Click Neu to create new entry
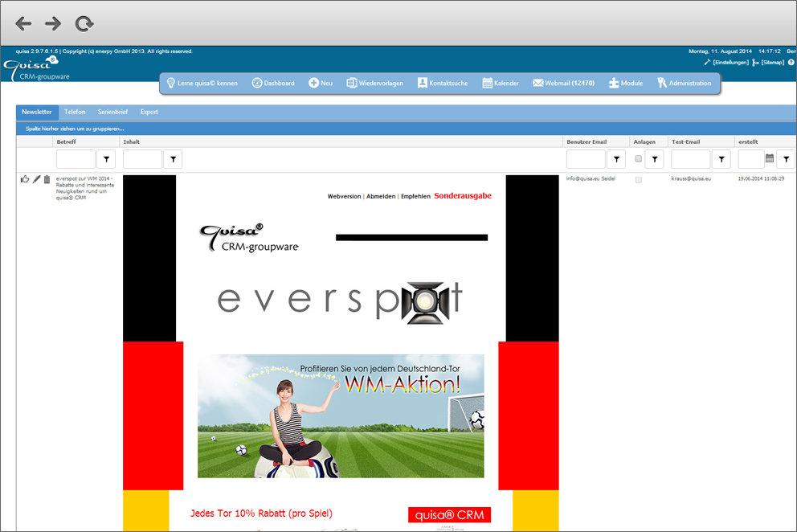This screenshot has width=797, height=532. click(x=321, y=83)
